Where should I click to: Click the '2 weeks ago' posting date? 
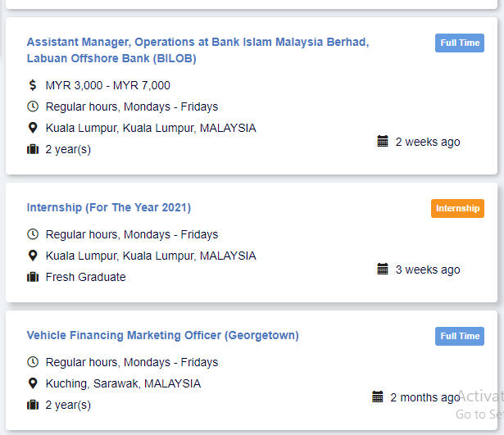(x=428, y=142)
